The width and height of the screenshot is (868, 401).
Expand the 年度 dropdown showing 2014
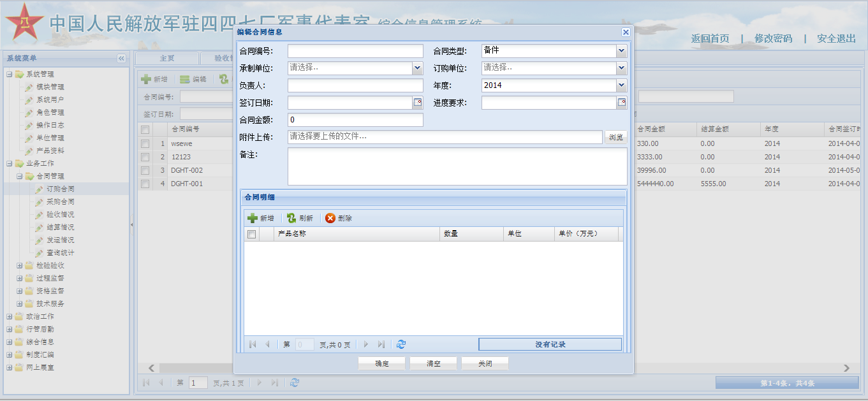pyautogui.click(x=621, y=85)
